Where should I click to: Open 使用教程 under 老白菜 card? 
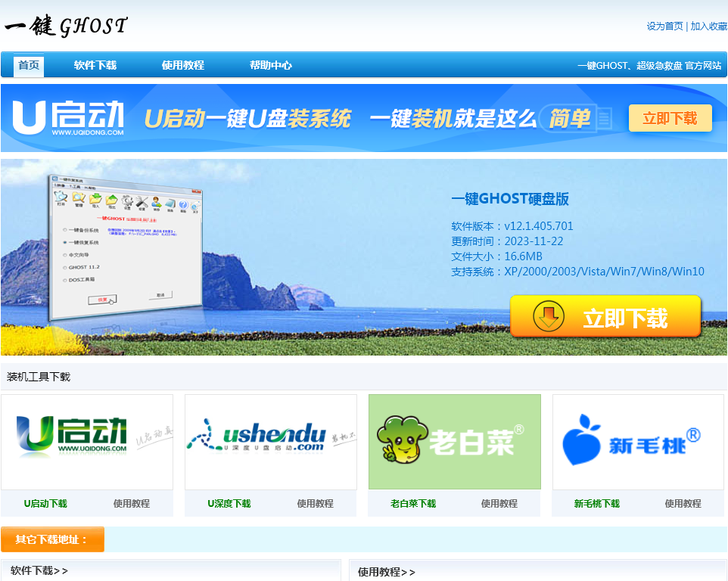tap(499, 504)
